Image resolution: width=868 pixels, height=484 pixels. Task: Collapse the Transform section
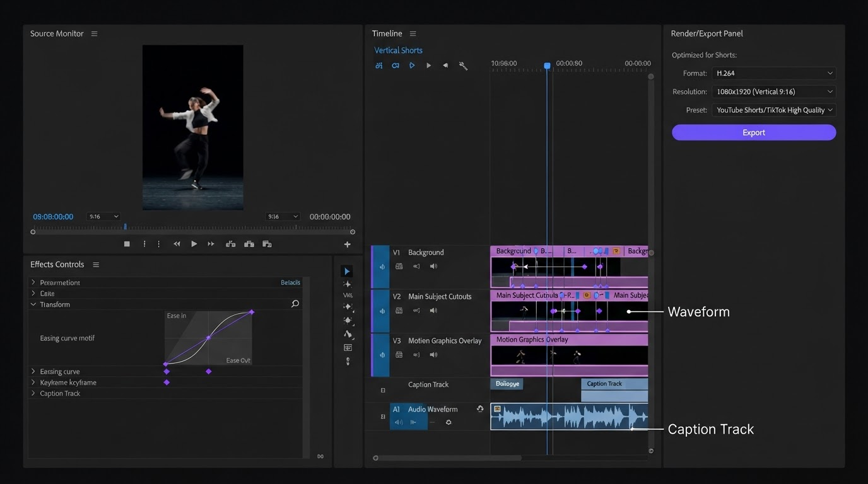(x=33, y=304)
